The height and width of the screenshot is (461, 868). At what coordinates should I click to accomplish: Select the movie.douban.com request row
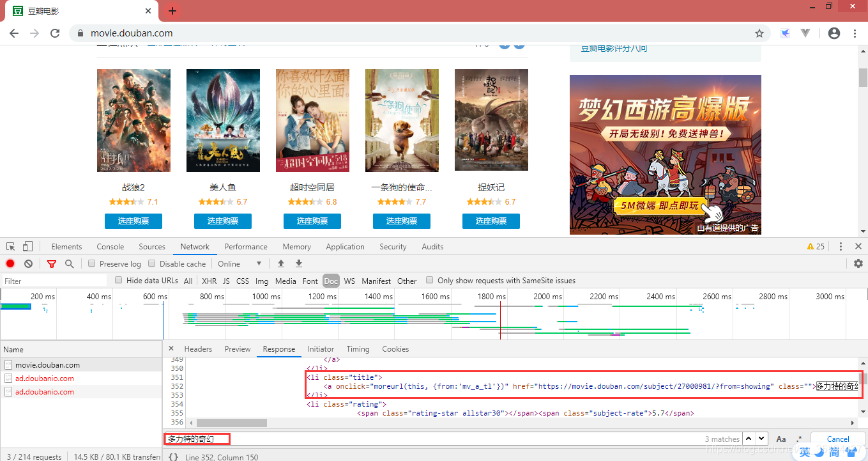tap(81, 365)
